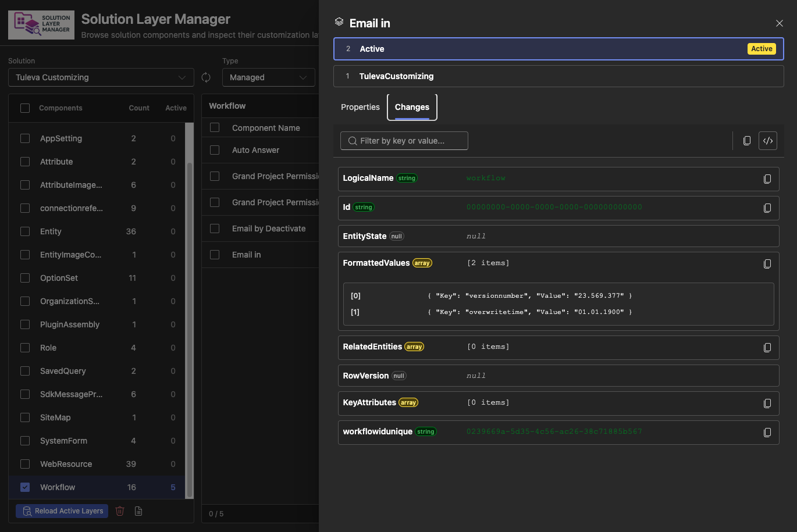The image size is (797, 532).
Task: Click the workflowidunique GUID value
Action: 554,431
